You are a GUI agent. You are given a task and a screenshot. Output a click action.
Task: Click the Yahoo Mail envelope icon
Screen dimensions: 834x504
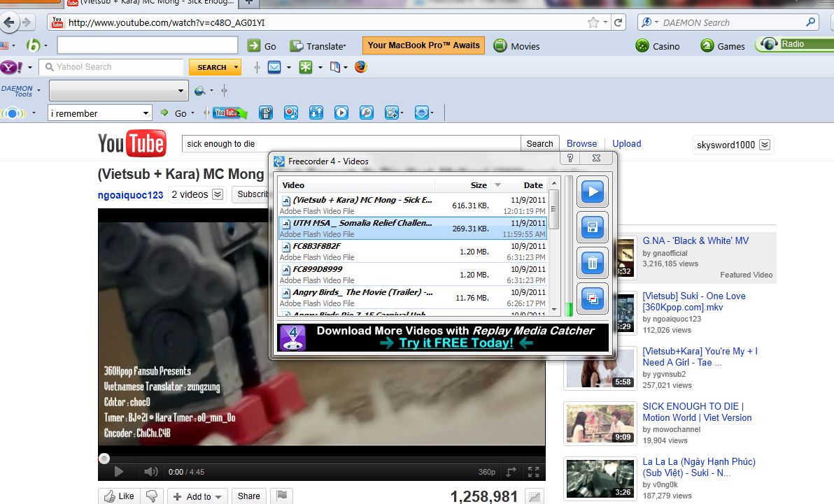tap(274, 68)
